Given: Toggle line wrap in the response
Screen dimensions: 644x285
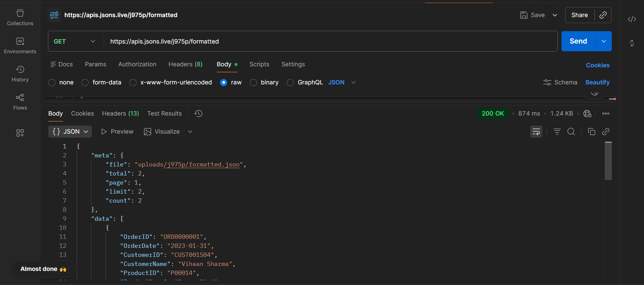Looking at the screenshot, I should [536, 132].
